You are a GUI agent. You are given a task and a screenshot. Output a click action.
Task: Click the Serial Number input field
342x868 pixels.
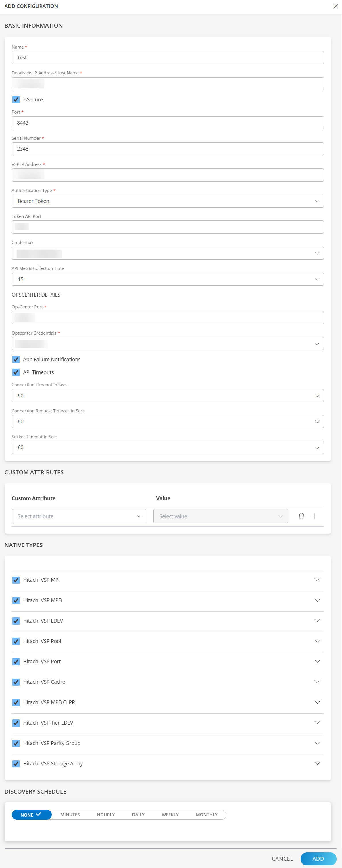pyautogui.click(x=168, y=149)
